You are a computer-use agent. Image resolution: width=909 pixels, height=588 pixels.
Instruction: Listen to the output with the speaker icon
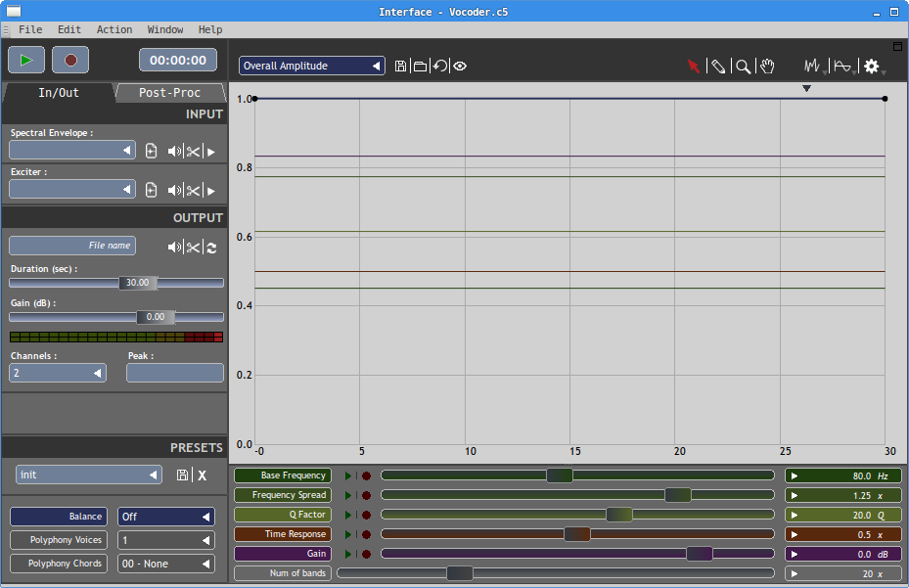(174, 247)
